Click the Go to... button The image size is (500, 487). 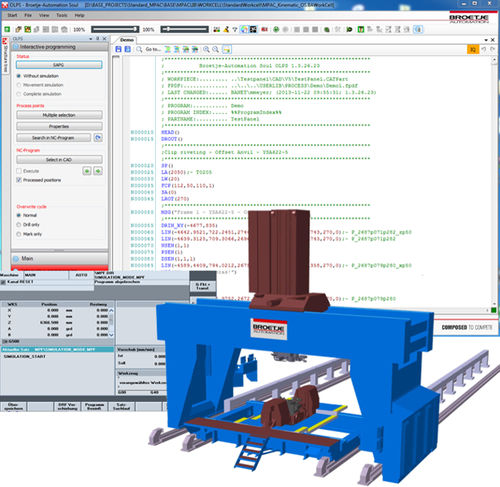[x=153, y=49]
